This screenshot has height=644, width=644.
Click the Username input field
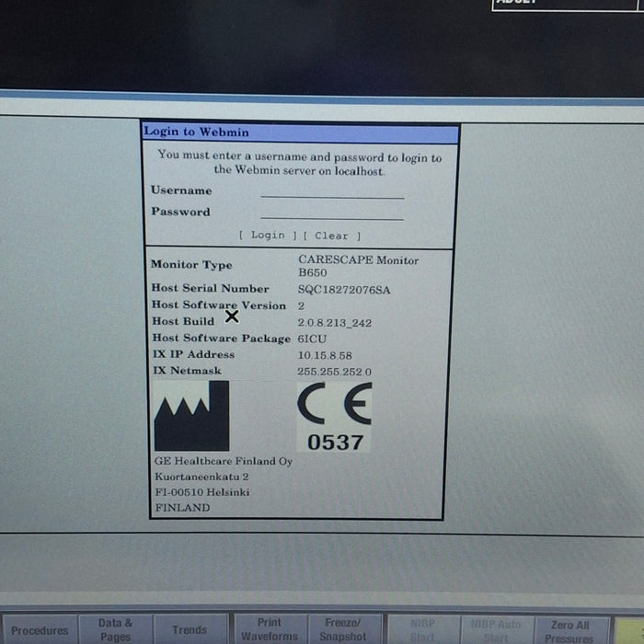point(332,190)
